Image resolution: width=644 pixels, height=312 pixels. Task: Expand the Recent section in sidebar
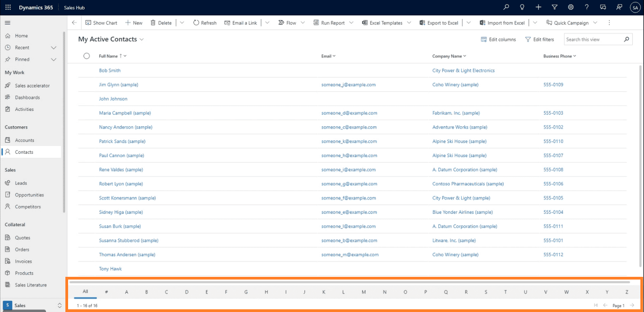[x=53, y=47]
